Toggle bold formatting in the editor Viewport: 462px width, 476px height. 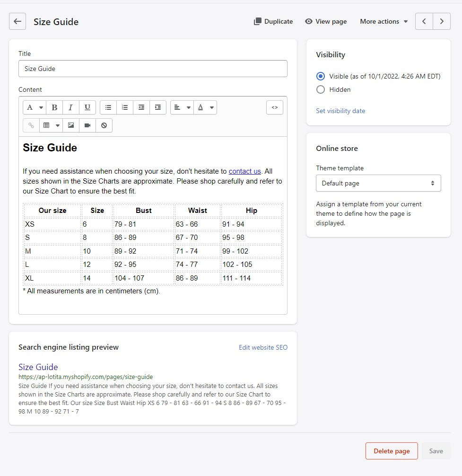54,107
